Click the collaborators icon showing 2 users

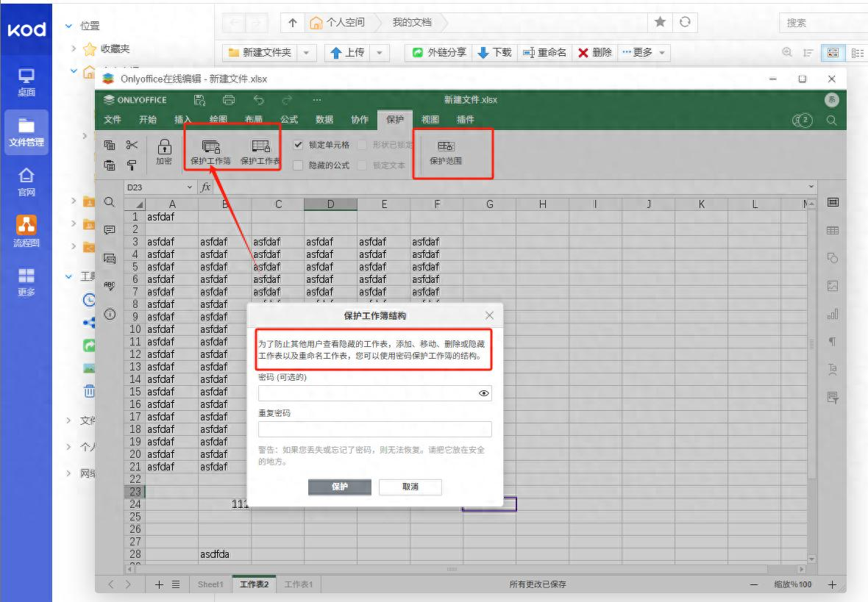click(x=802, y=120)
